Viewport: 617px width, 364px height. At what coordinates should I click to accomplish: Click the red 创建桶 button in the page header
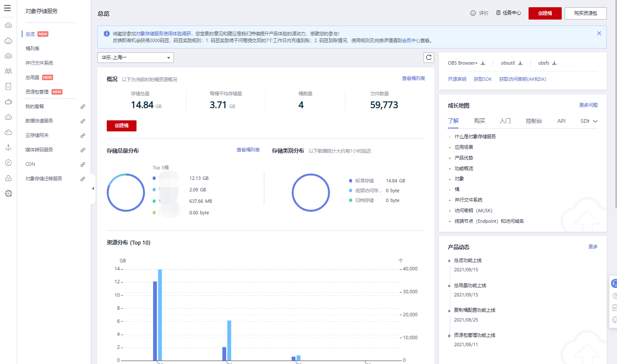point(545,13)
